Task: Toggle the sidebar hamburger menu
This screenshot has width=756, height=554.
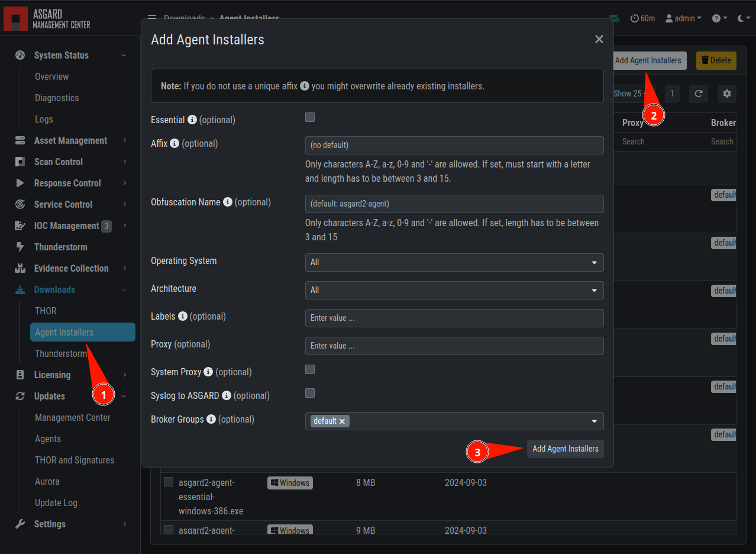Action: [x=152, y=18]
